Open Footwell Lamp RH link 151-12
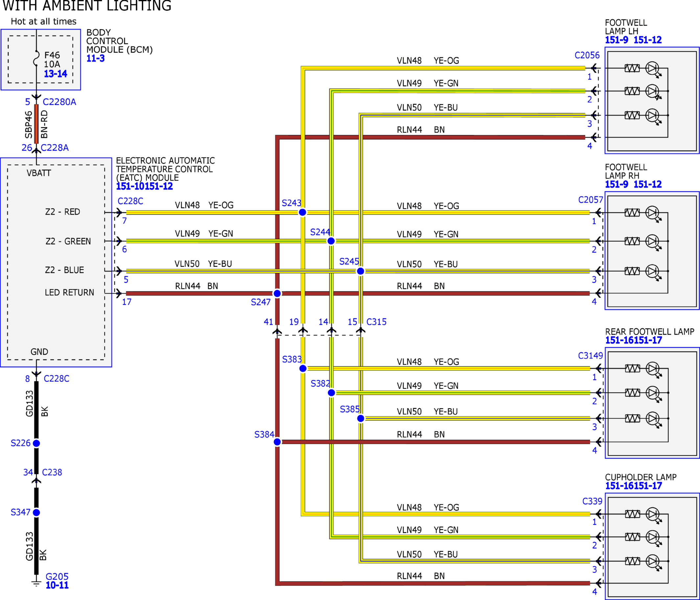 (648, 184)
